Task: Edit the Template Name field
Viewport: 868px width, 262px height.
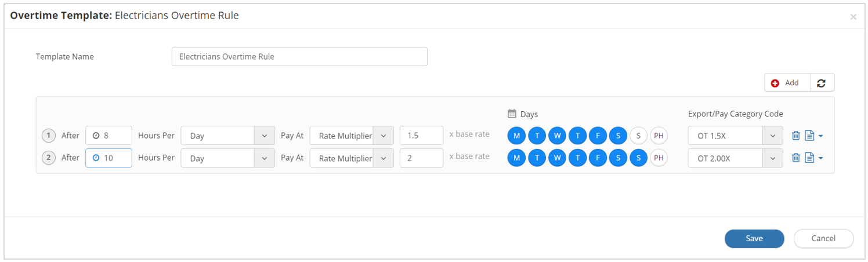Action: [x=299, y=57]
